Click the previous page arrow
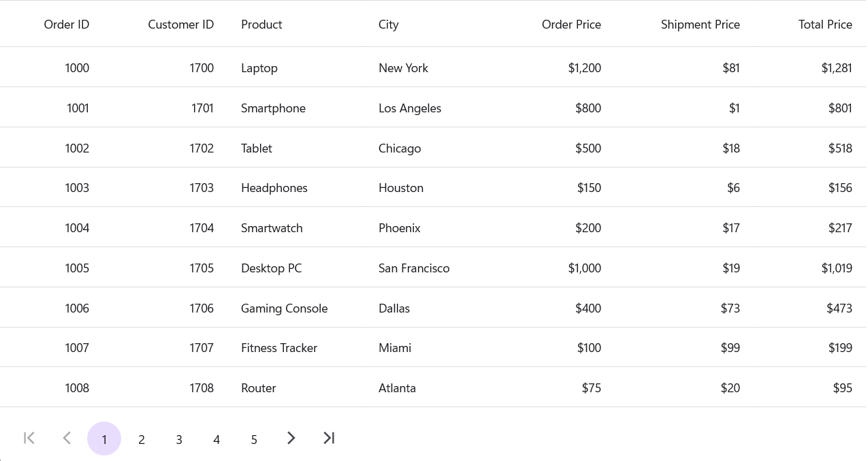This screenshot has height=461, width=868. click(67, 438)
